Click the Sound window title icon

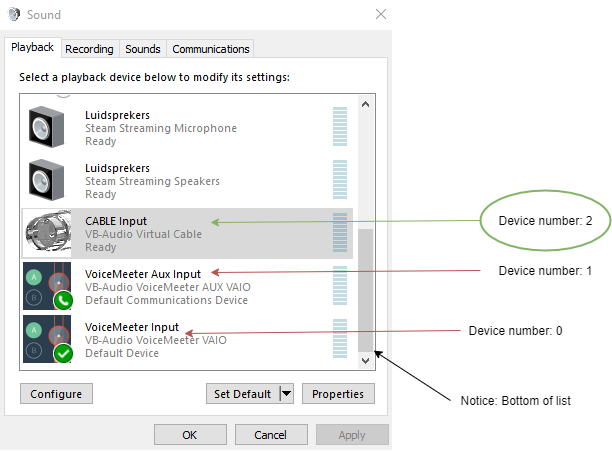point(14,14)
